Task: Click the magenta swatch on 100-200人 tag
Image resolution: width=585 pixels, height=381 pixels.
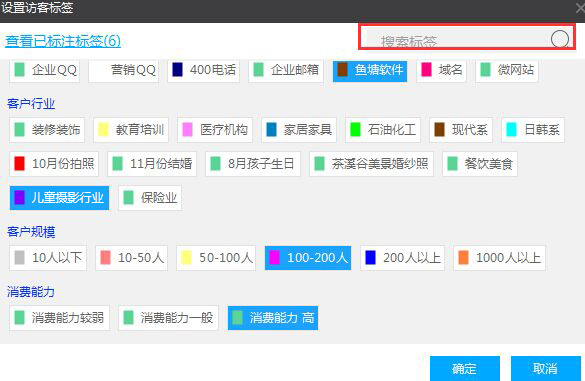Action: pos(275,257)
